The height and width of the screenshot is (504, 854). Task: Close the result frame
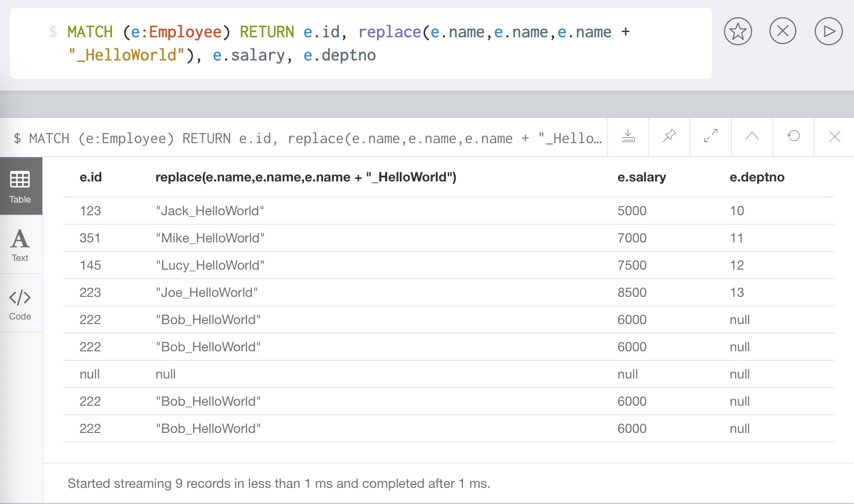point(834,137)
